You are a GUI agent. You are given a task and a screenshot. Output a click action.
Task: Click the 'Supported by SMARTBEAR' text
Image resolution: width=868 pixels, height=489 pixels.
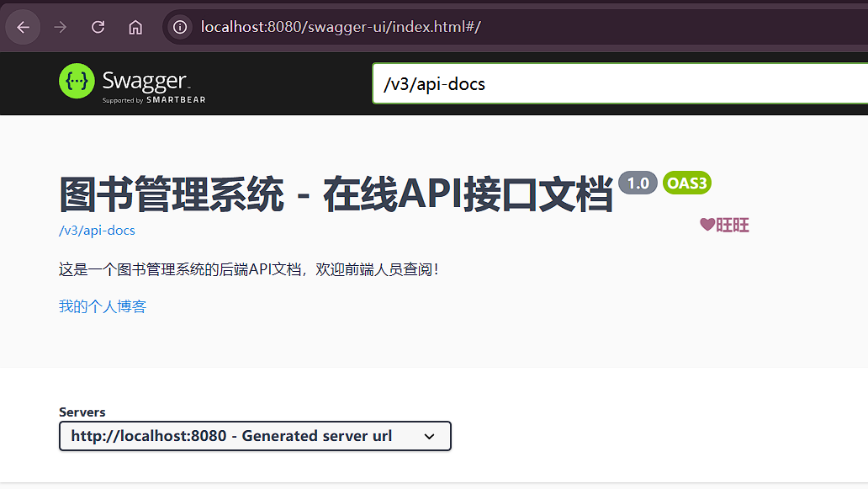click(154, 100)
